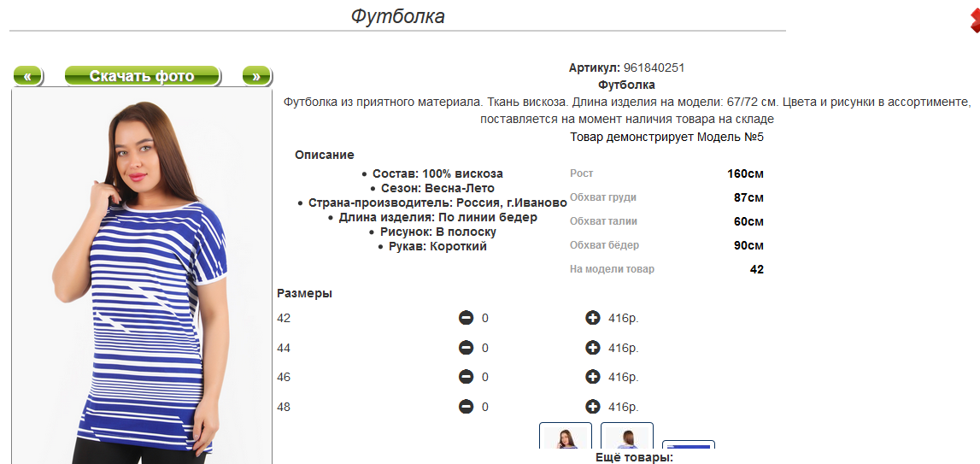Image resolution: width=980 pixels, height=464 pixels.
Task: Go to next photo with » button
Action: pos(256,76)
